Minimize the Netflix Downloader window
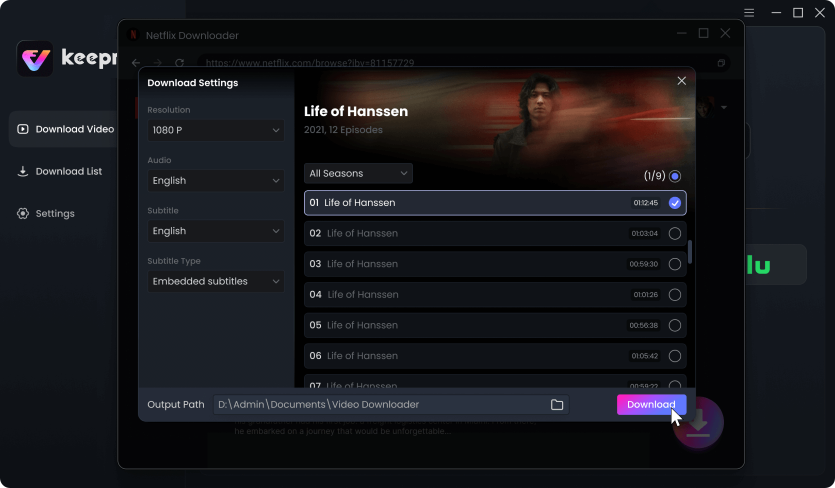 682,33
